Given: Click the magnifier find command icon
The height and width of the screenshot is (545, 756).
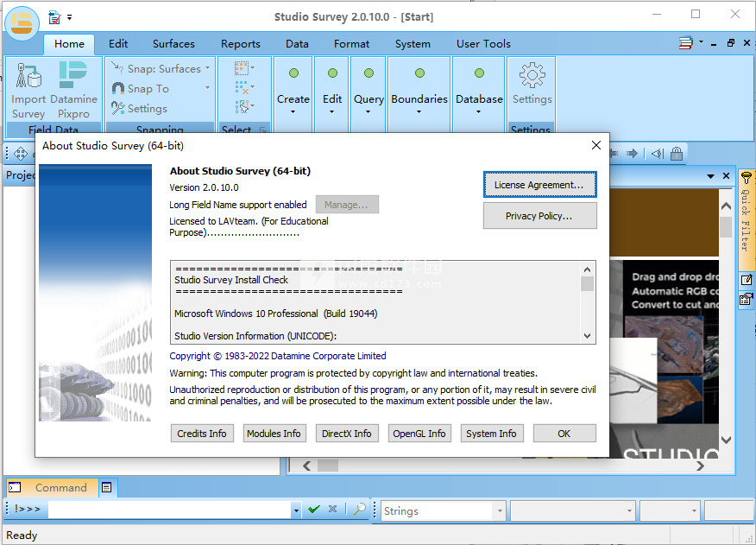Looking at the screenshot, I should coord(359,510).
